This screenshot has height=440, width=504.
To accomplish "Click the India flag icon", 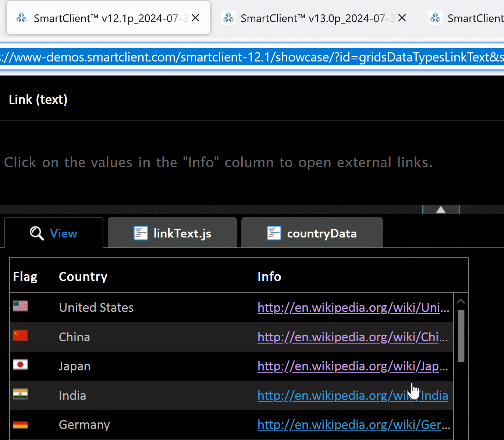I will coord(20,394).
